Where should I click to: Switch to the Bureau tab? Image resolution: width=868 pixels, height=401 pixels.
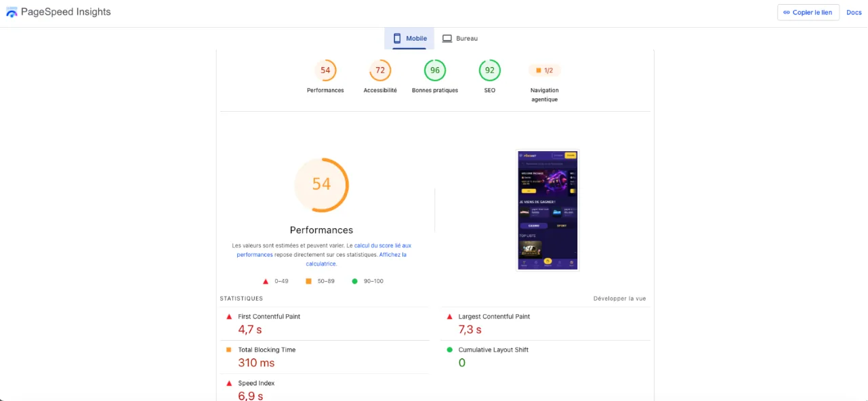(x=460, y=39)
